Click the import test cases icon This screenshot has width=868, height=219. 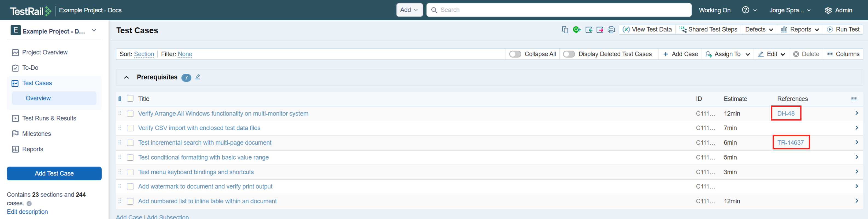(x=589, y=30)
